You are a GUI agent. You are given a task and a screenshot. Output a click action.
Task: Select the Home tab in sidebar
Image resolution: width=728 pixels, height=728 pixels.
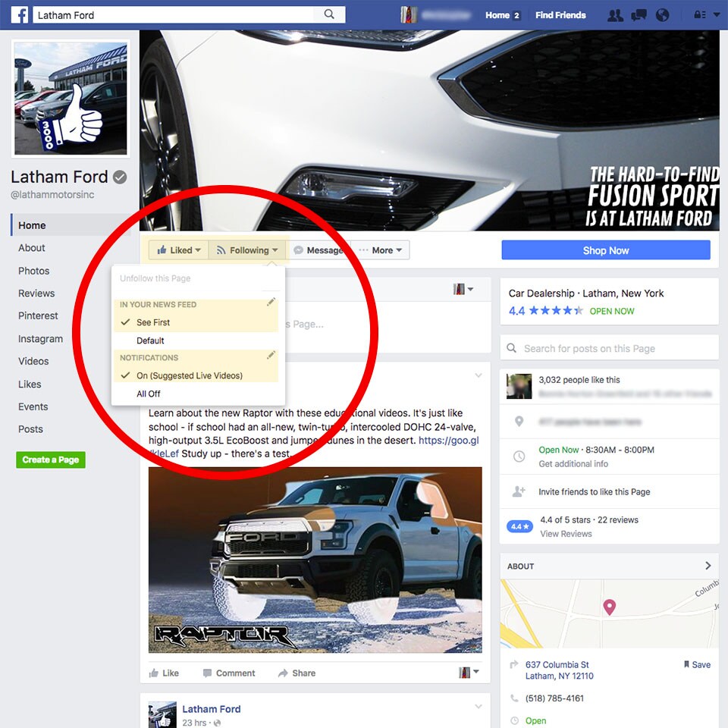pos(71,225)
